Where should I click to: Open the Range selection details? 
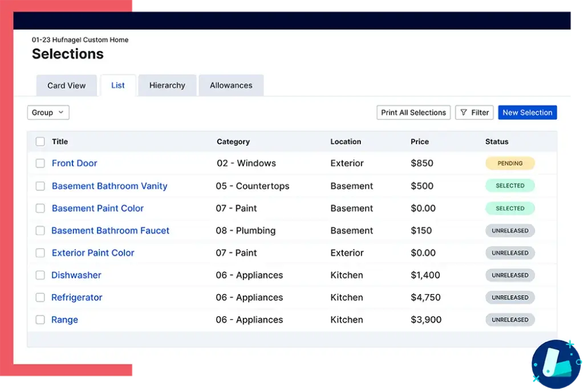pyautogui.click(x=64, y=320)
